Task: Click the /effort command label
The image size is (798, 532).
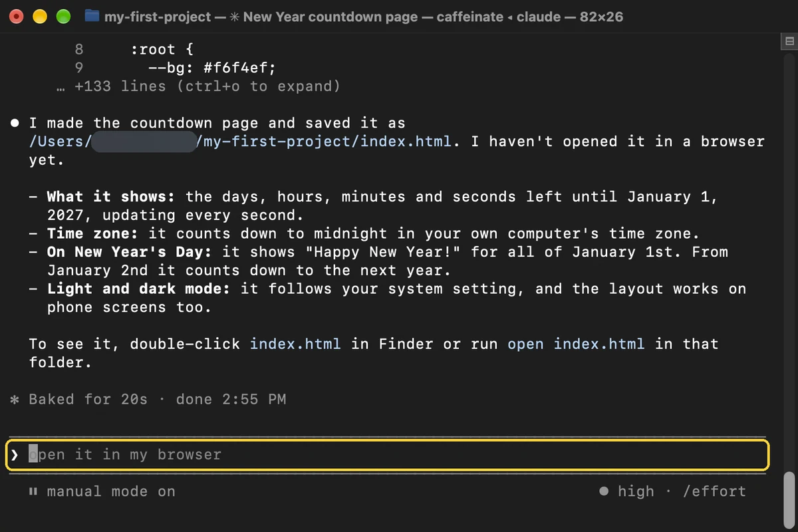Action: click(714, 491)
